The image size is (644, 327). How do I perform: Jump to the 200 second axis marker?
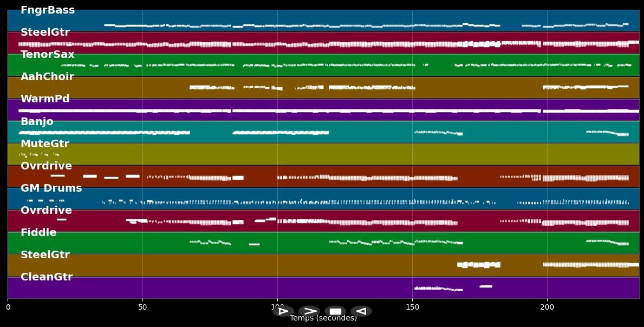(547, 308)
